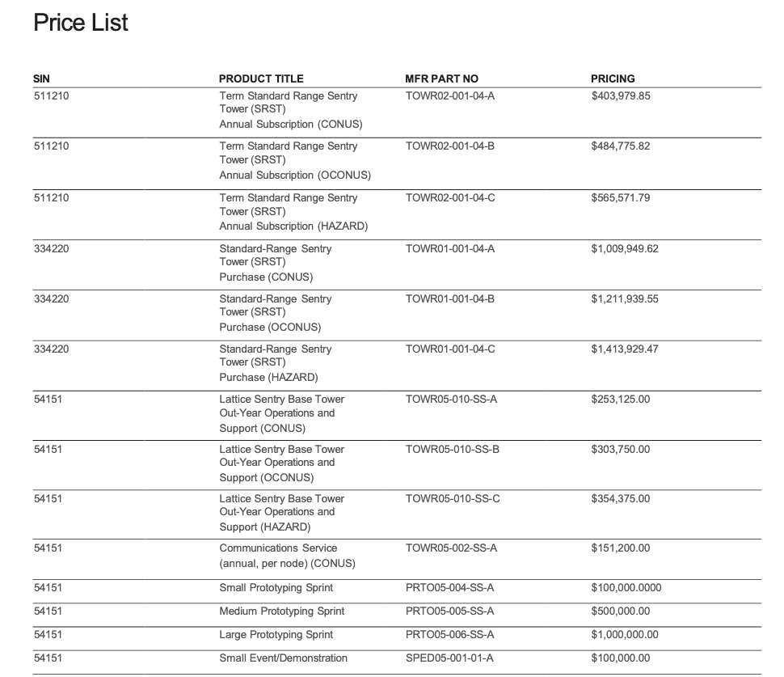Click the SIN column header
Image resolution: width=784 pixels, height=677 pixels.
click(x=41, y=78)
